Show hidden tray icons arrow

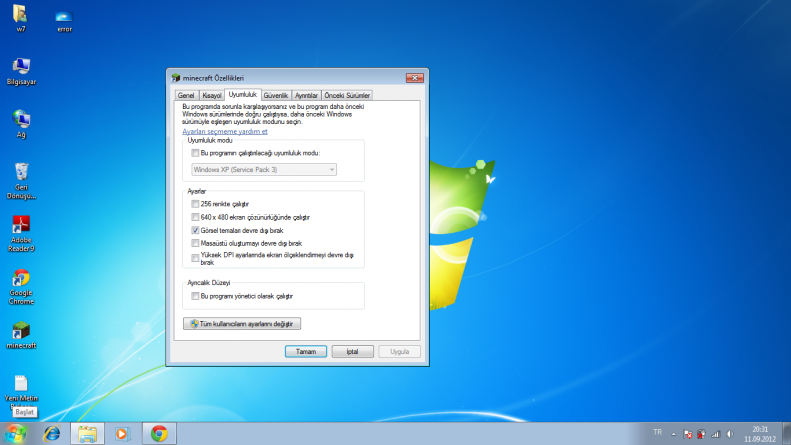pyautogui.click(x=673, y=434)
